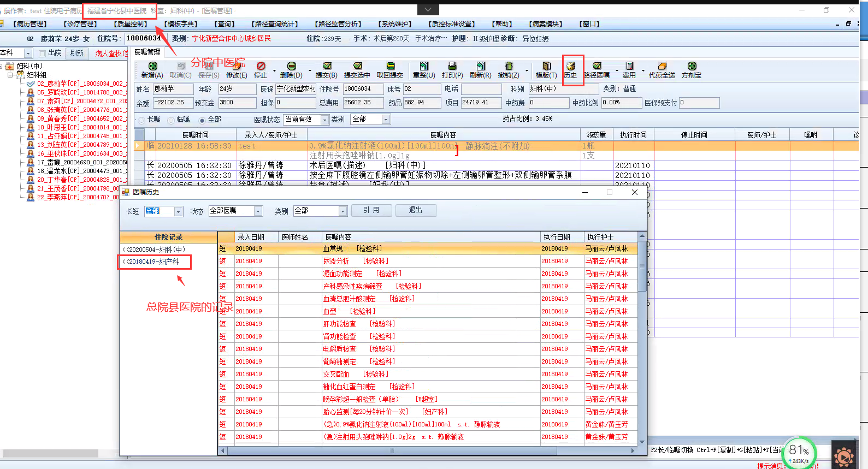
Task: Open the top title bar dropdown chevron
Action: [x=428, y=10]
